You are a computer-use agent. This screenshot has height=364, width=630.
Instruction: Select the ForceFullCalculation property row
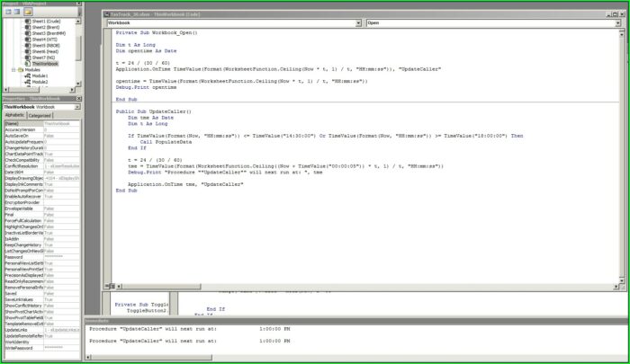click(x=41, y=221)
